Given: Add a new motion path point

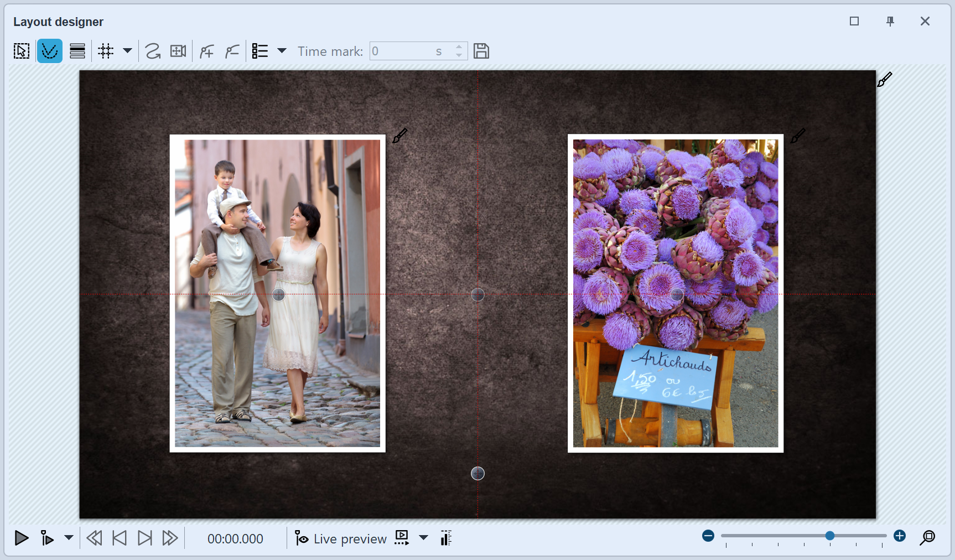Looking at the screenshot, I should 206,51.
